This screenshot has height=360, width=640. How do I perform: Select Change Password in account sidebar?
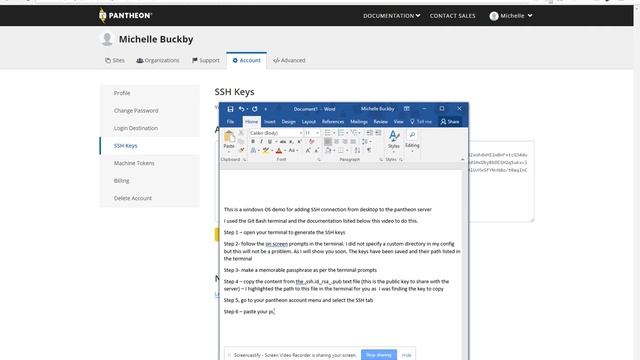pyautogui.click(x=149, y=111)
